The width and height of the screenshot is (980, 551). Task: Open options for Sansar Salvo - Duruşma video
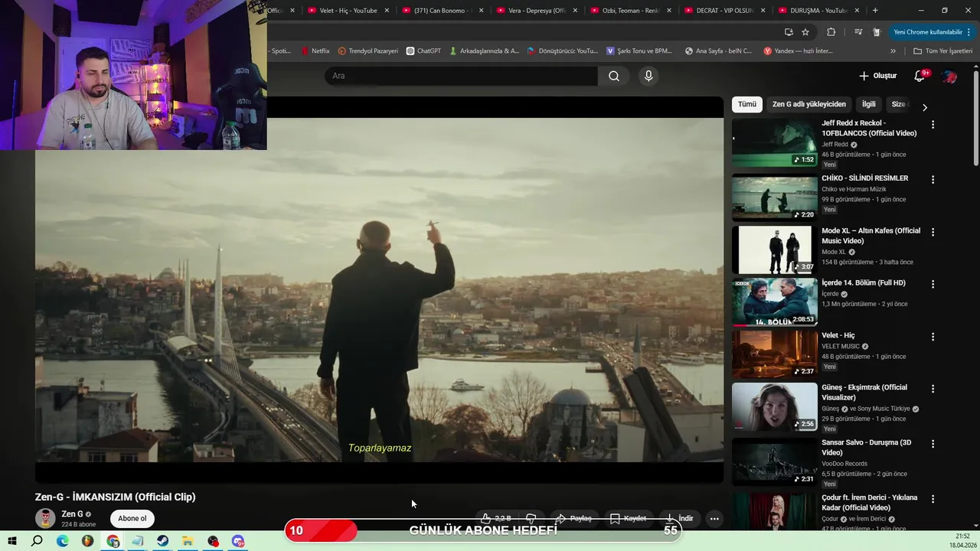click(x=933, y=444)
